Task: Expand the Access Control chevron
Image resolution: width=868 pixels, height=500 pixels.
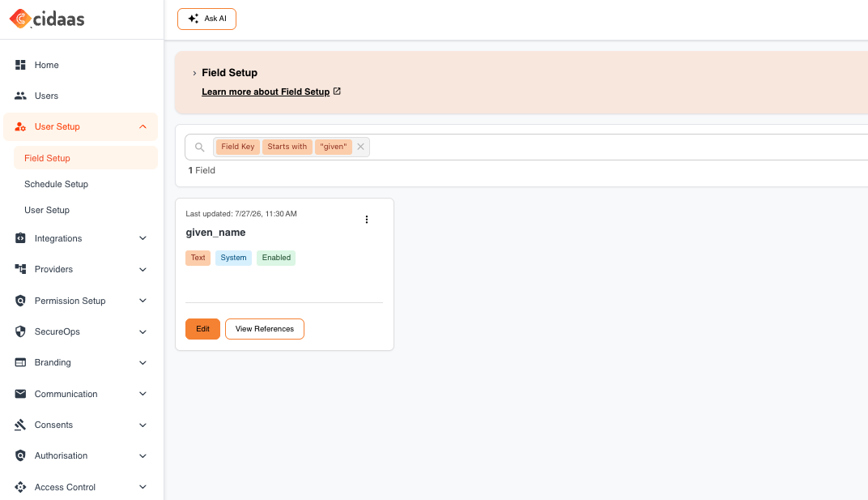Action: coord(143,487)
